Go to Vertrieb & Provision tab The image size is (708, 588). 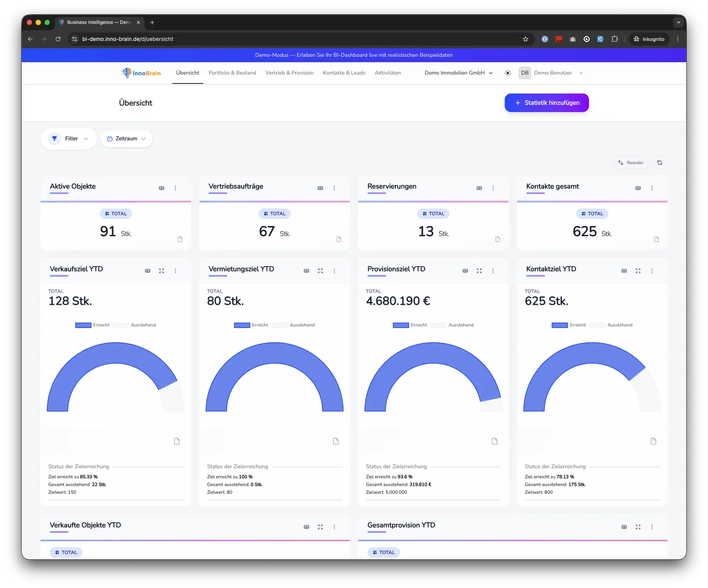[289, 73]
